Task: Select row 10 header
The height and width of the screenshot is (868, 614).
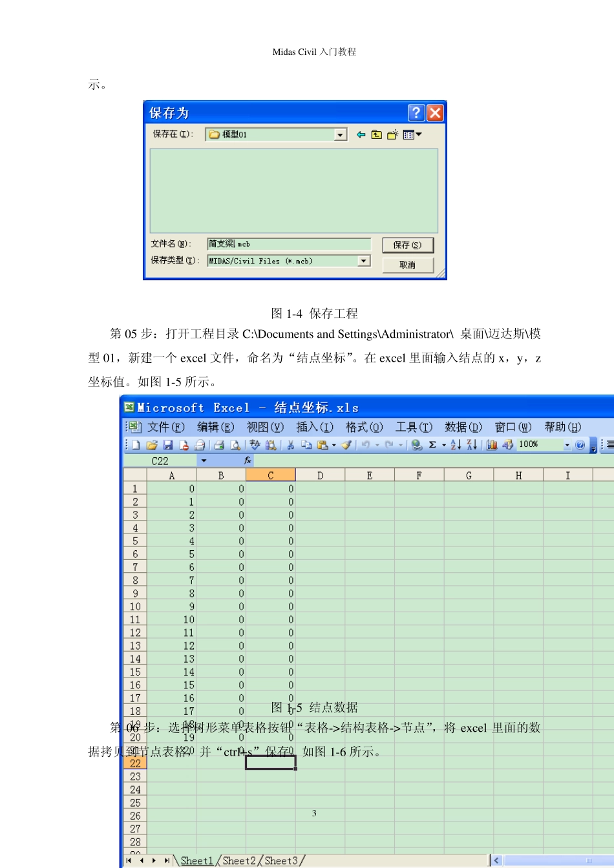Action: pyautogui.click(x=135, y=606)
